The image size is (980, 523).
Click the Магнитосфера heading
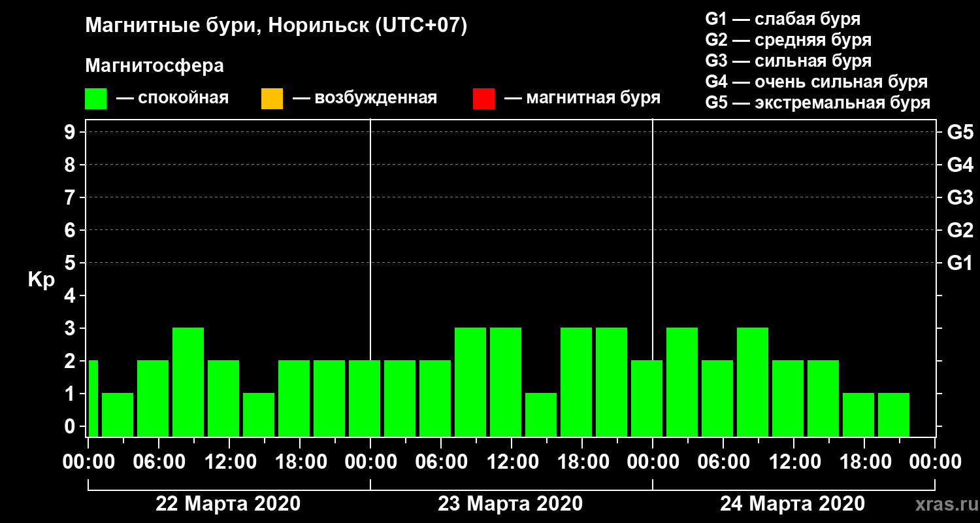tap(154, 66)
